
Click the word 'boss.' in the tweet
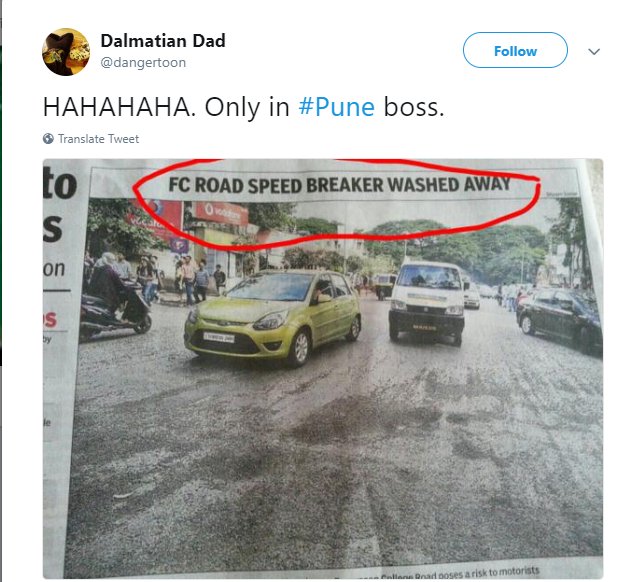[x=413, y=107]
